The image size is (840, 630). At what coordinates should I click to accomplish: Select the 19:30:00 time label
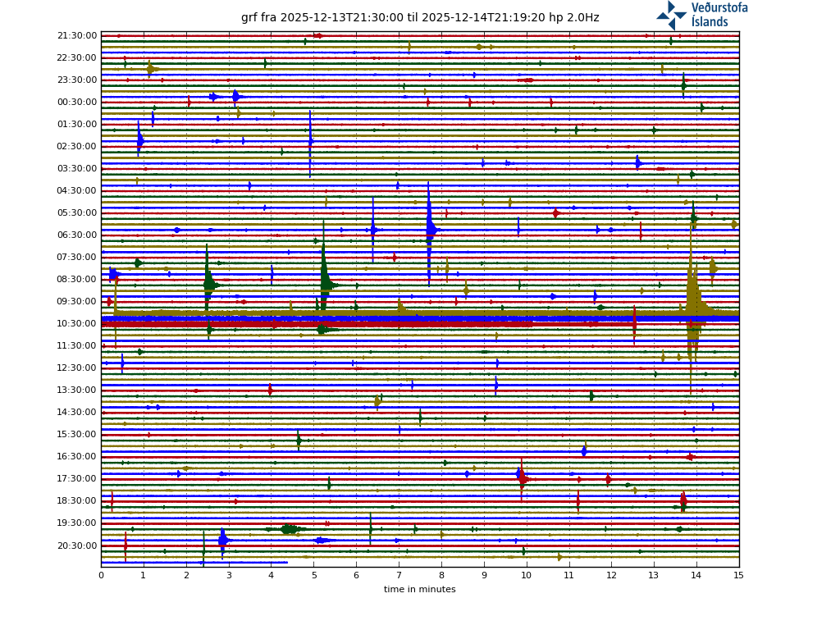click(77, 523)
